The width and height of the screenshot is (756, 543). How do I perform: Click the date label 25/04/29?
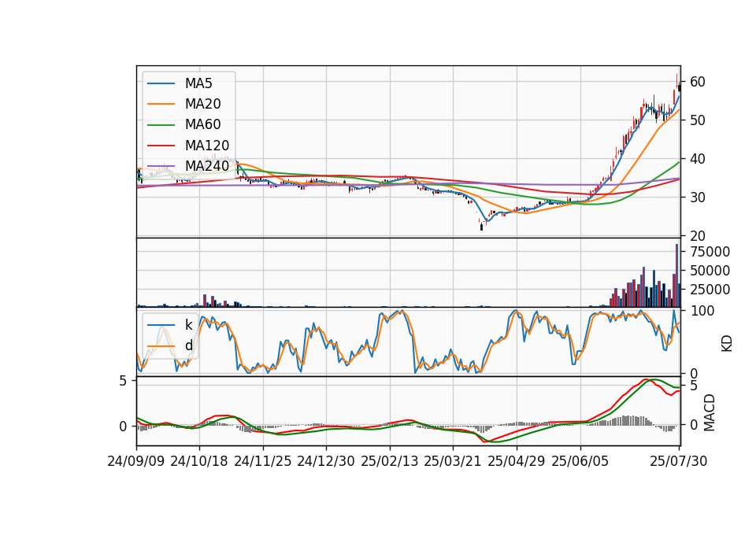click(x=517, y=461)
